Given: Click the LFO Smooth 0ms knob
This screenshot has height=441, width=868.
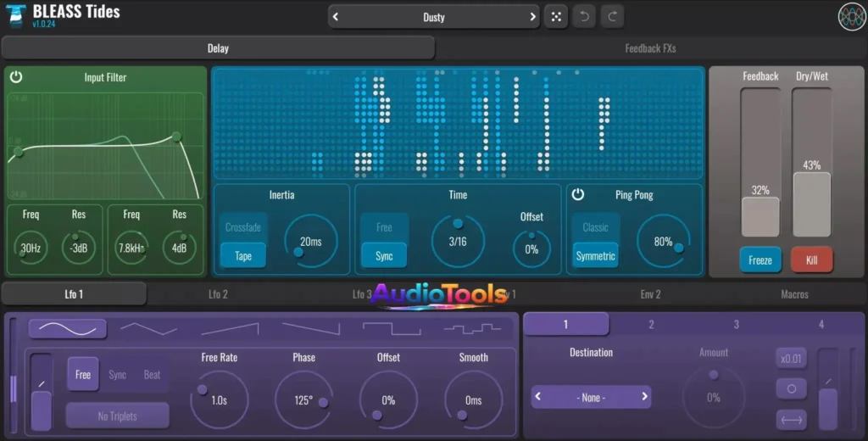Looking at the screenshot, I should click(473, 400).
